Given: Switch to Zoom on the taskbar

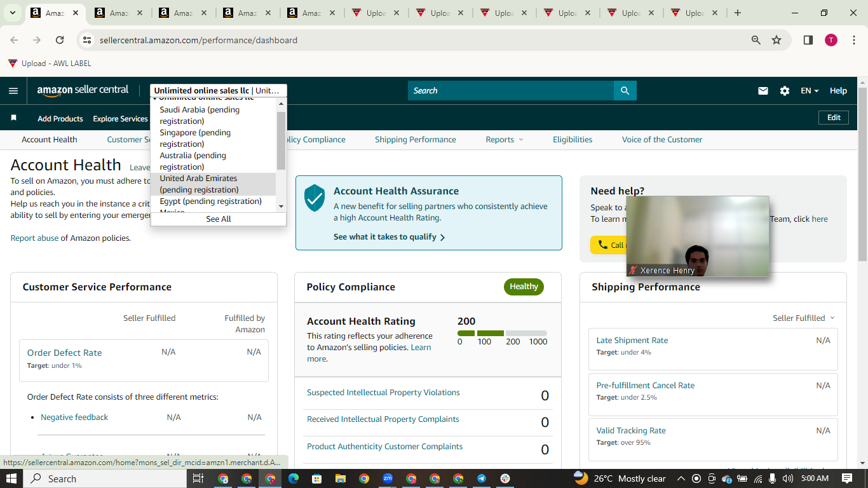Looking at the screenshot, I should tap(388, 478).
